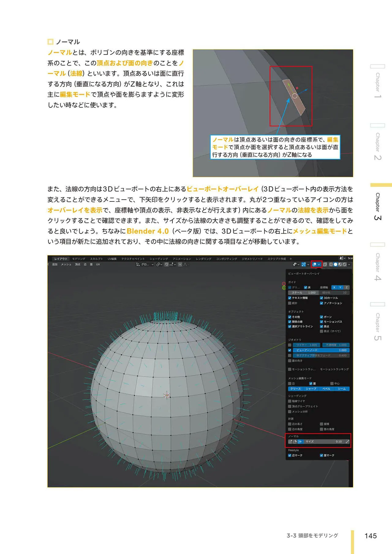The image size is (392, 554).
Task: Open the scene selector icon
Action: click(x=343, y=258)
